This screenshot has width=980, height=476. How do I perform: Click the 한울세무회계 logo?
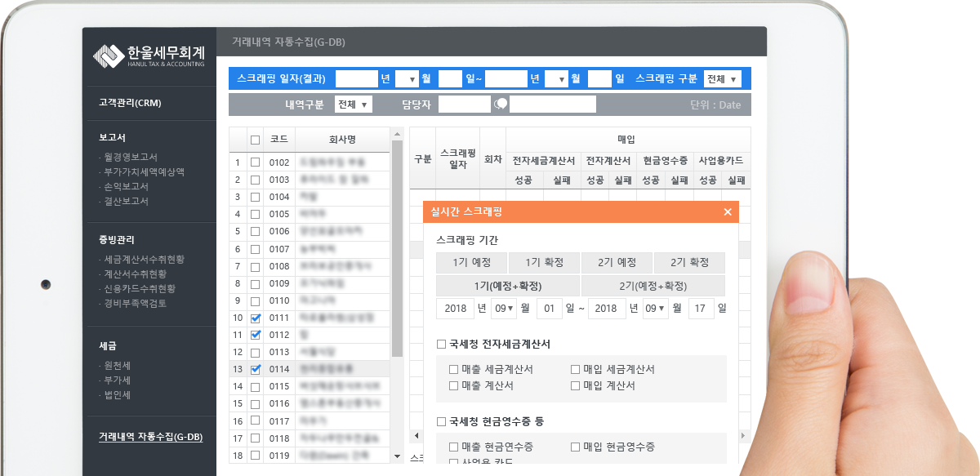pyautogui.click(x=149, y=56)
